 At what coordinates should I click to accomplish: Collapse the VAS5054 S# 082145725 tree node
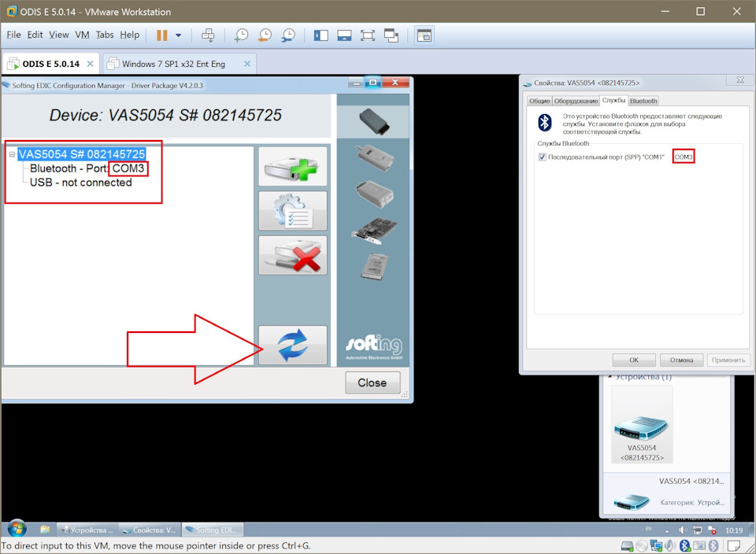(12, 155)
